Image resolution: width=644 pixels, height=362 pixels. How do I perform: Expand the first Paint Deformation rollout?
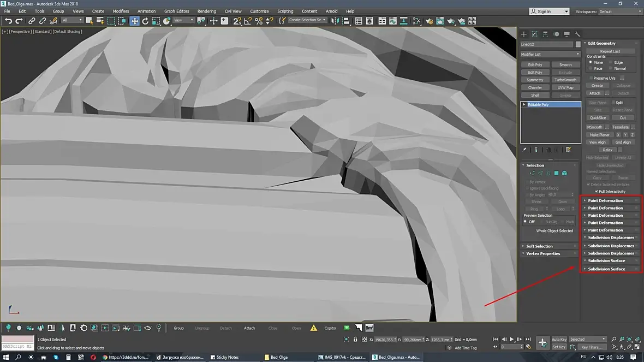(x=605, y=200)
